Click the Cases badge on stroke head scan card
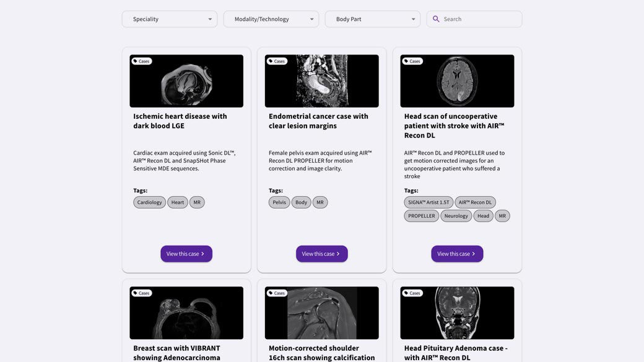 point(412,61)
